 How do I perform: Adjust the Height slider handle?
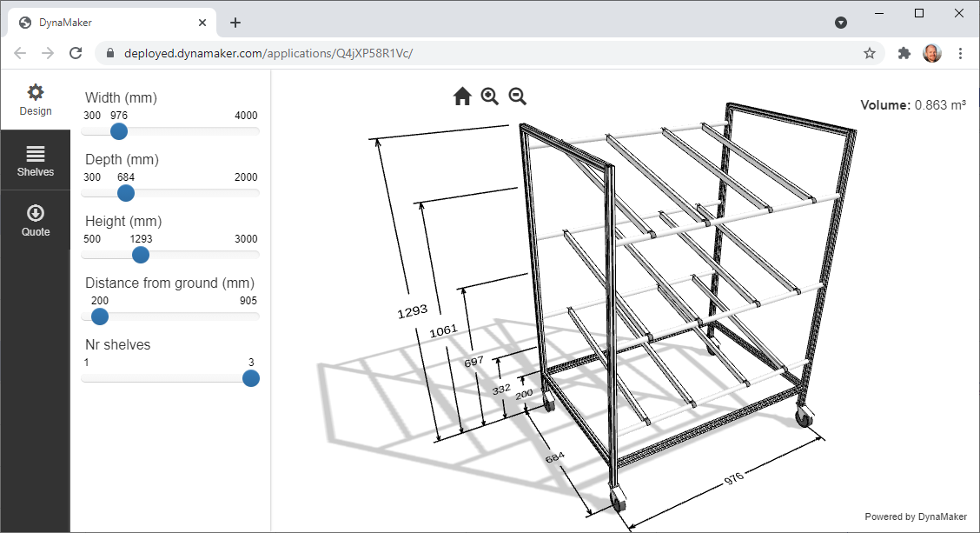coord(141,255)
